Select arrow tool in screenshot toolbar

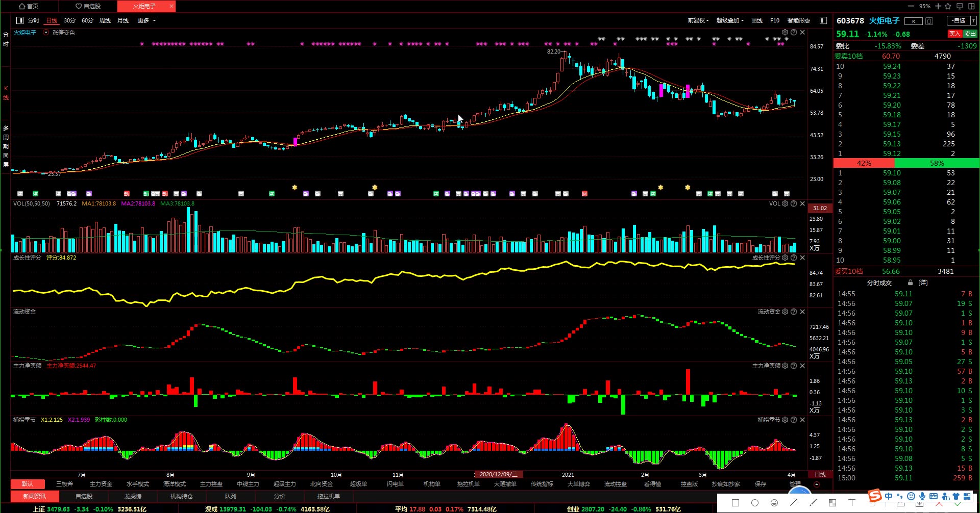click(x=794, y=503)
